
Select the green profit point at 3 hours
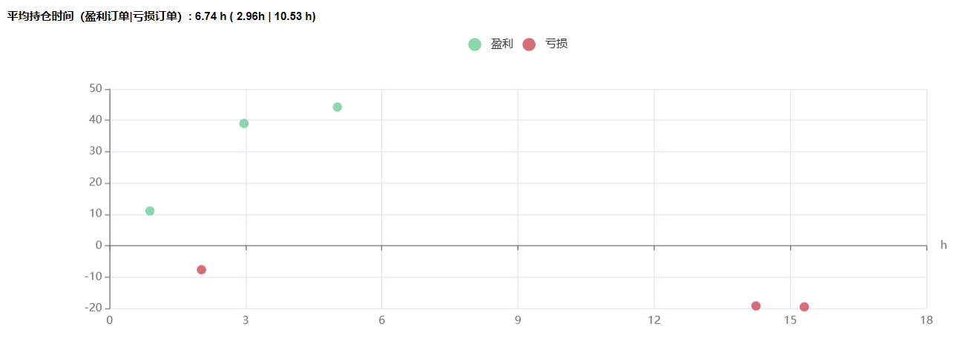[244, 124]
